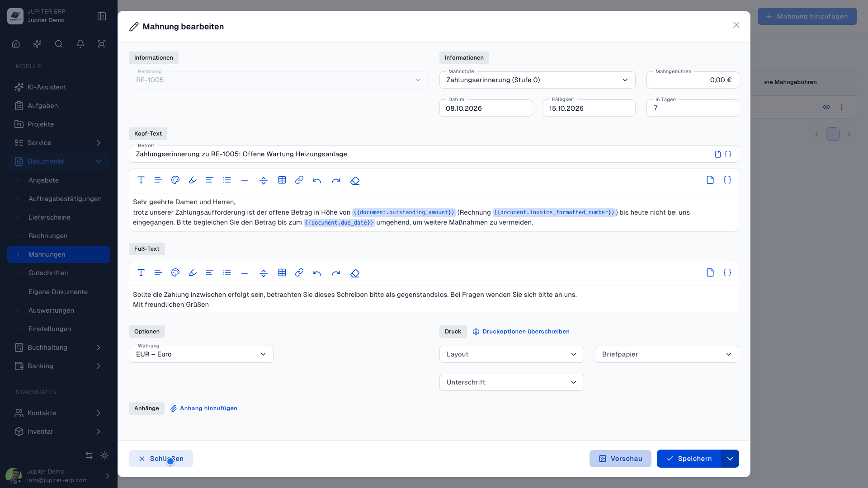Open color palette in Kopf-Text editor

click(175, 180)
